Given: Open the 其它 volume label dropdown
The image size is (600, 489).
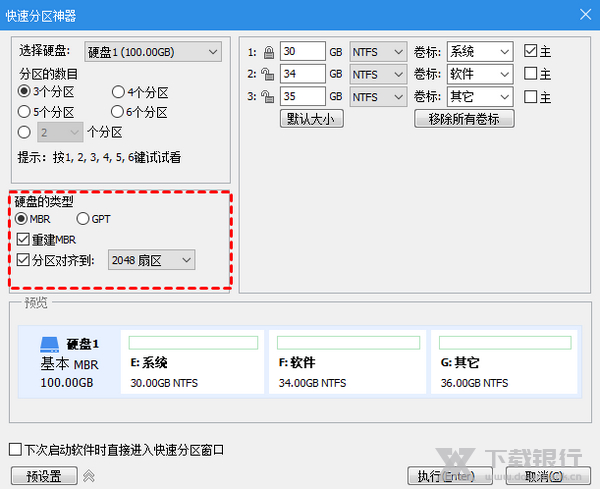Looking at the screenshot, I should tap(480, 97).
